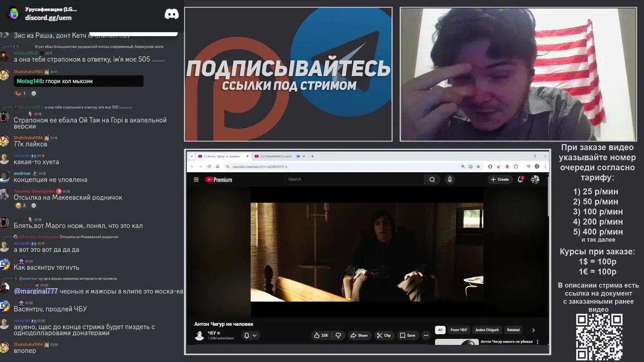This screenshot has height=362, width=644.
Task: Go back with browser back arrow
Action: coord(192,166)
